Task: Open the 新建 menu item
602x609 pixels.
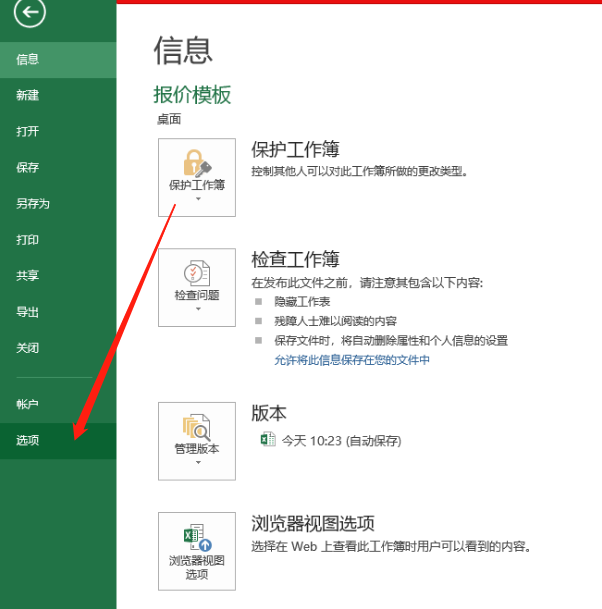Action: (28, 95)
